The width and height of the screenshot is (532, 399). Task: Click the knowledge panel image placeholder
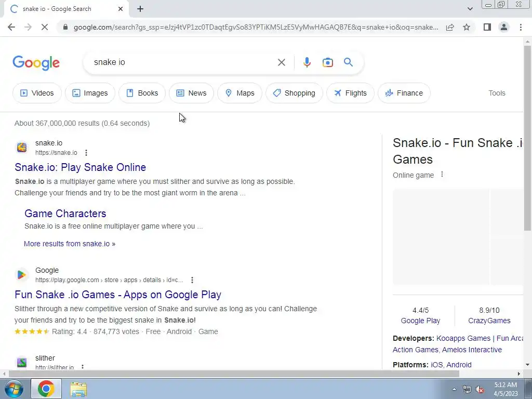tap(441, 237)
